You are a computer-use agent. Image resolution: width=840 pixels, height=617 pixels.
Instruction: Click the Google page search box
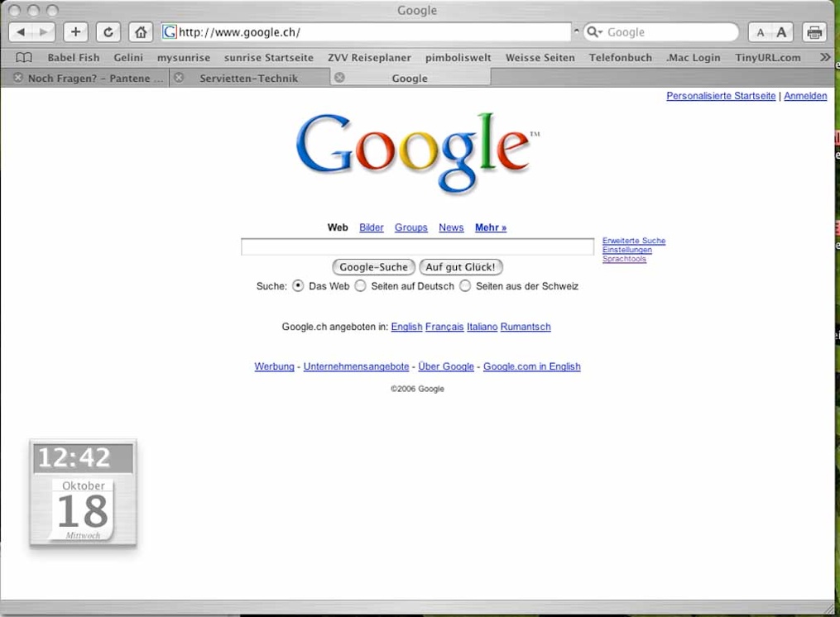pos(417,247)
